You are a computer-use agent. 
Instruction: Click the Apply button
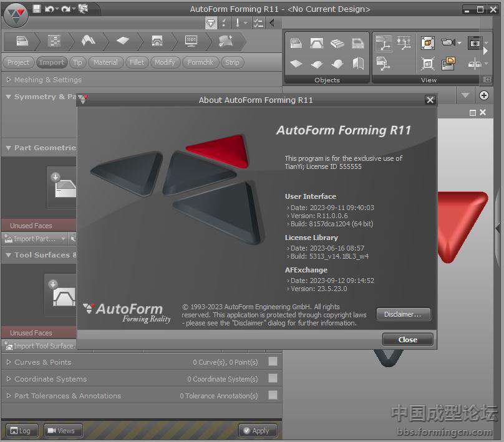coord(258,431)
